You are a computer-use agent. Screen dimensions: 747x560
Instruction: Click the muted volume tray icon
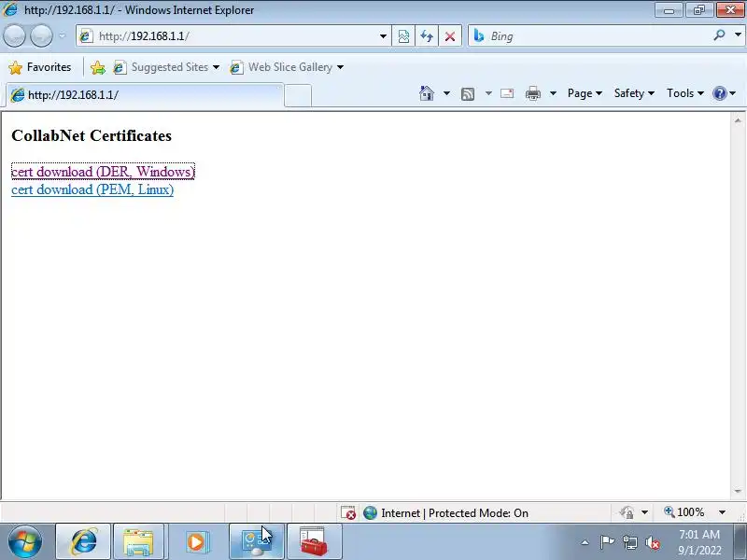pyautogui.click(x=652, y=542)
